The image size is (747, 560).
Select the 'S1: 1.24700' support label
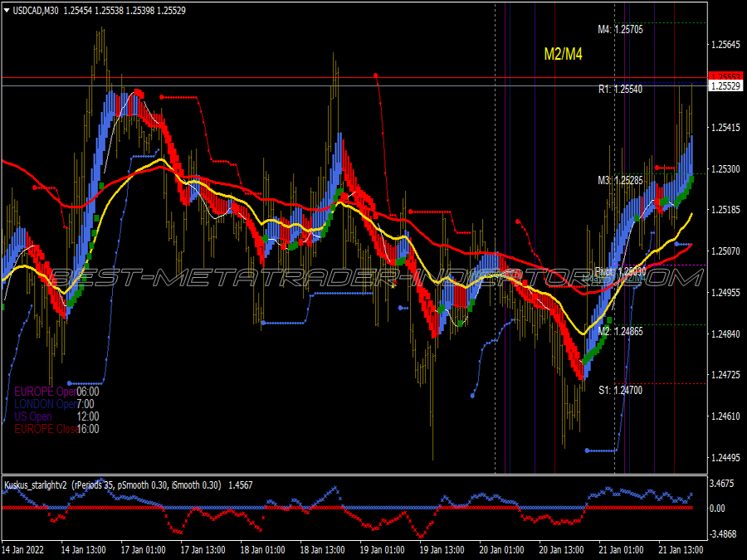[620, 391]
